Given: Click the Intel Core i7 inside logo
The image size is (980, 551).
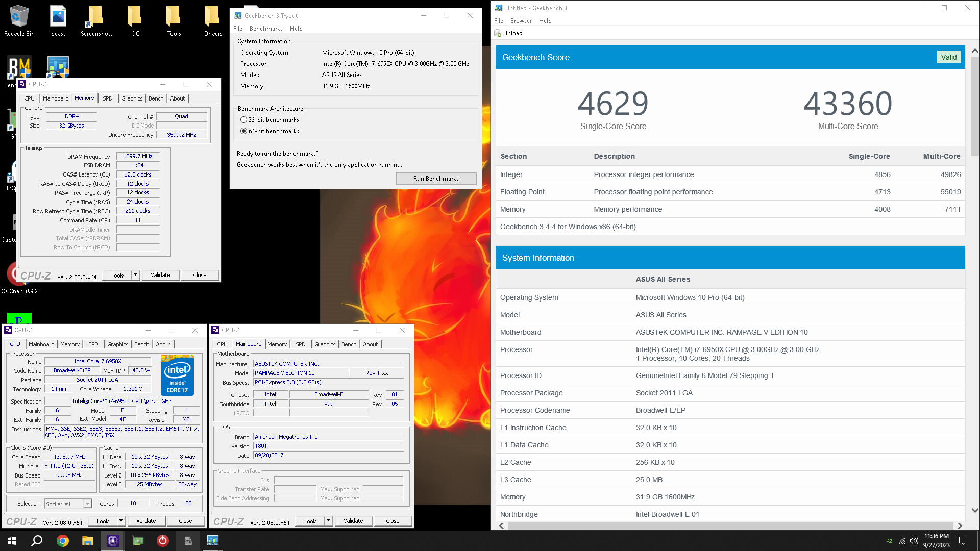Looking at the screenshot, I should point(177,375).
